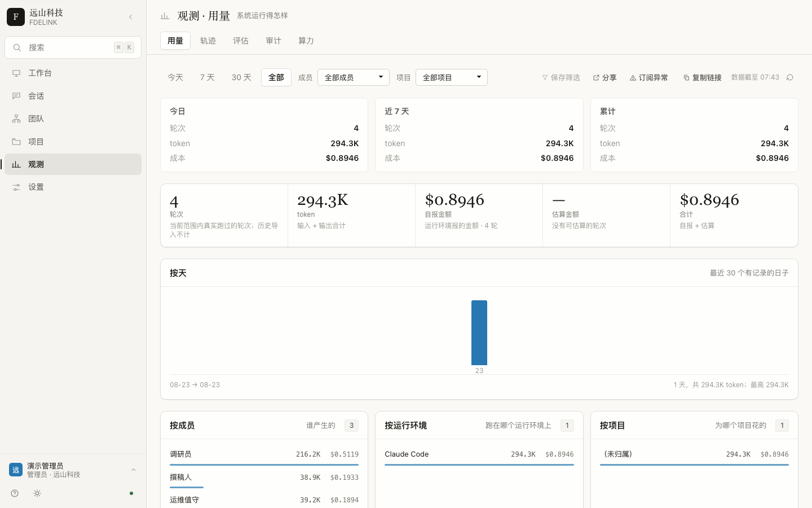Click the page header chart icon
This screenshot has width=812, height=508.
coord(165,16)
